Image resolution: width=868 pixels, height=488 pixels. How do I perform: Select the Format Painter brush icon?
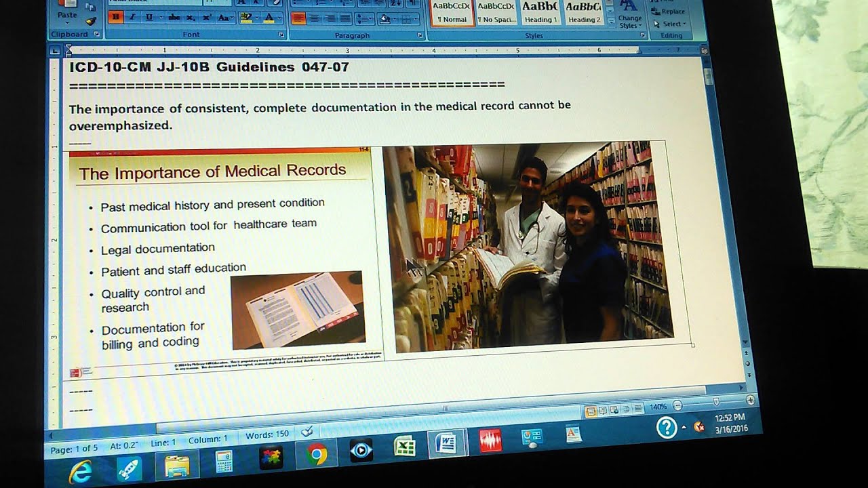[x=90, y=21]
